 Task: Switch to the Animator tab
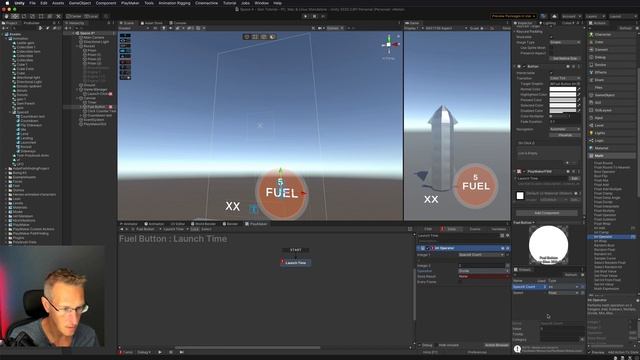pos(129,224)
